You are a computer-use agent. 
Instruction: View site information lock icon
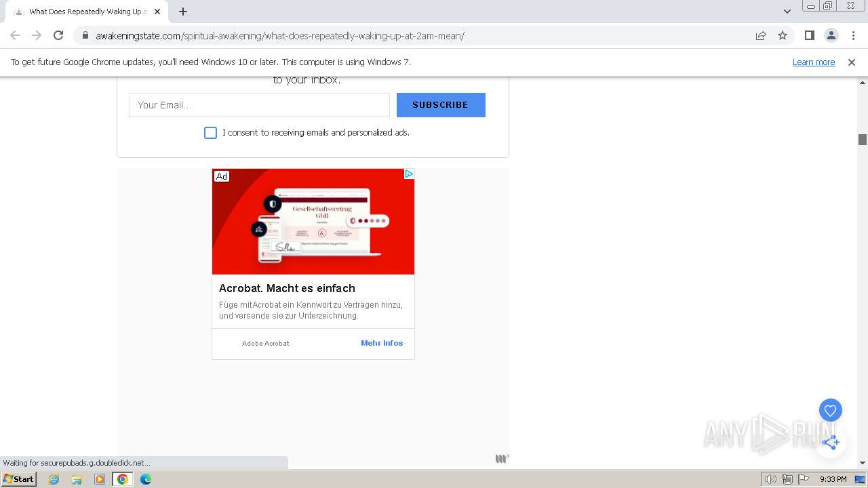tap(85, 36)
